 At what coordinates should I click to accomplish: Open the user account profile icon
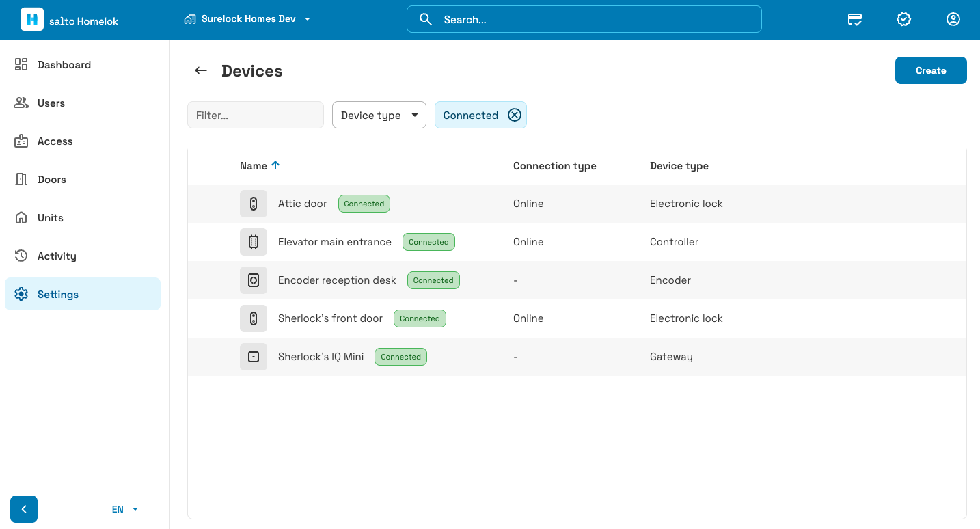coord(953,19)
